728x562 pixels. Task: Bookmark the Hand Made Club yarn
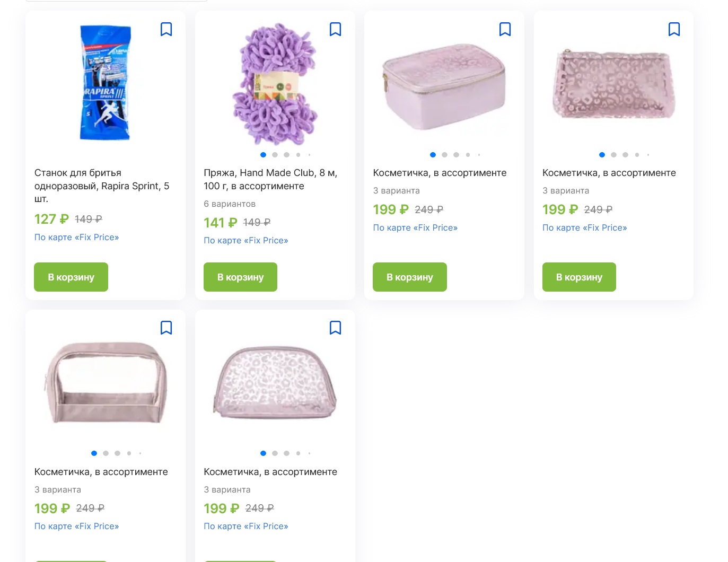tap(335, 29)
